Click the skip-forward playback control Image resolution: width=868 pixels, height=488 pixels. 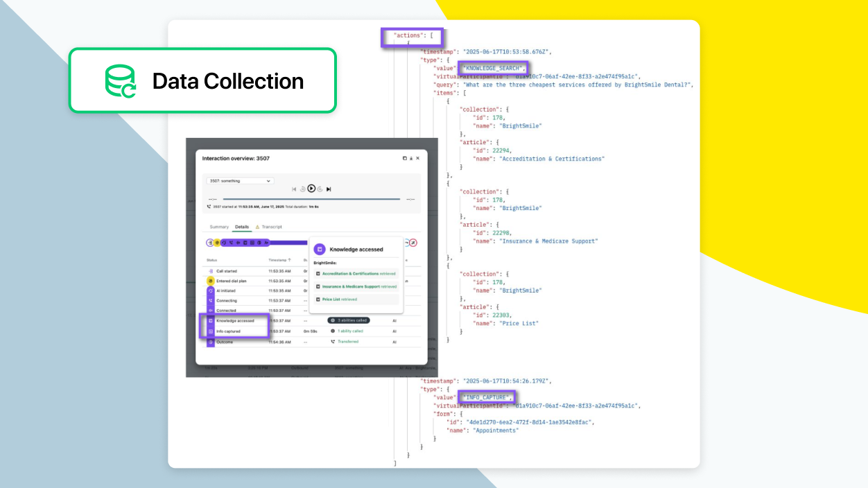330,189
